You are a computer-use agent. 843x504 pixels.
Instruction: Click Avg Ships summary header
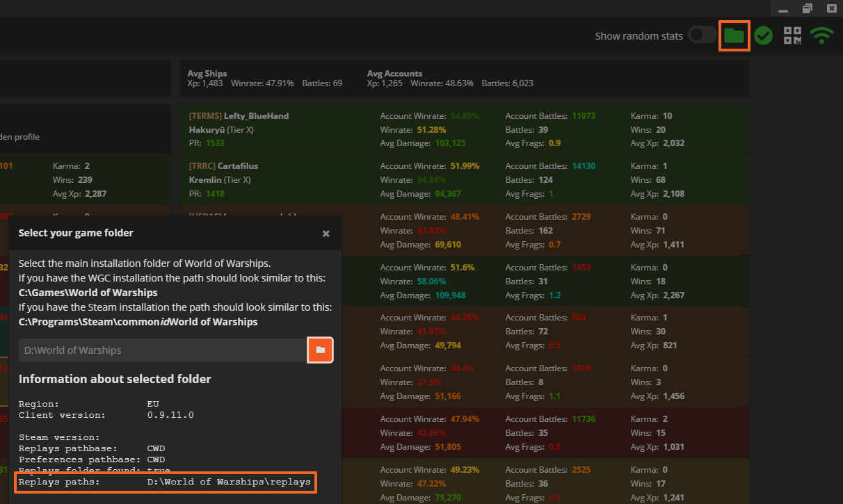207,73
